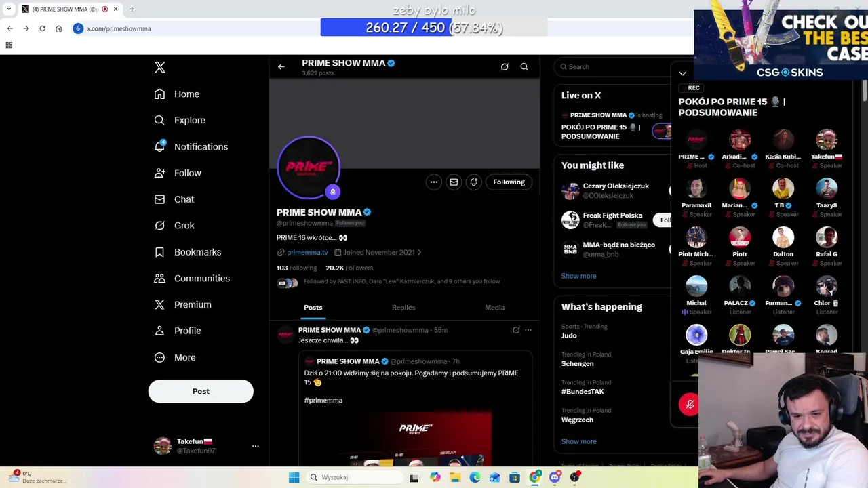
Task: Click browser reload button
Action: [x=42, y=28]
